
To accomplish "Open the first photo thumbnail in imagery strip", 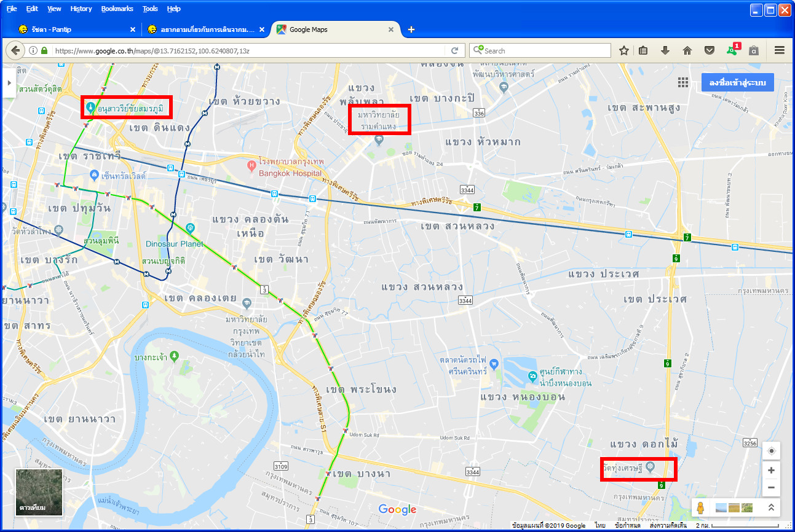I will pyautogui.click(x=721, y=508).
